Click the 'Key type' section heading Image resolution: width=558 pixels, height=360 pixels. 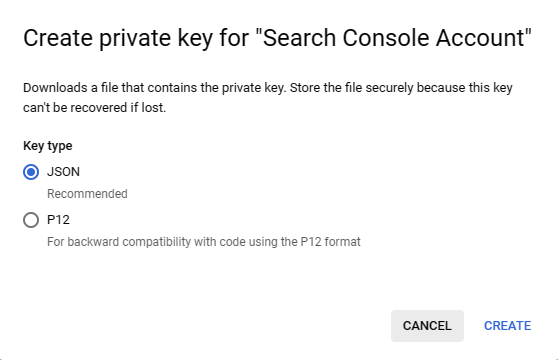[x=48, y=146]
